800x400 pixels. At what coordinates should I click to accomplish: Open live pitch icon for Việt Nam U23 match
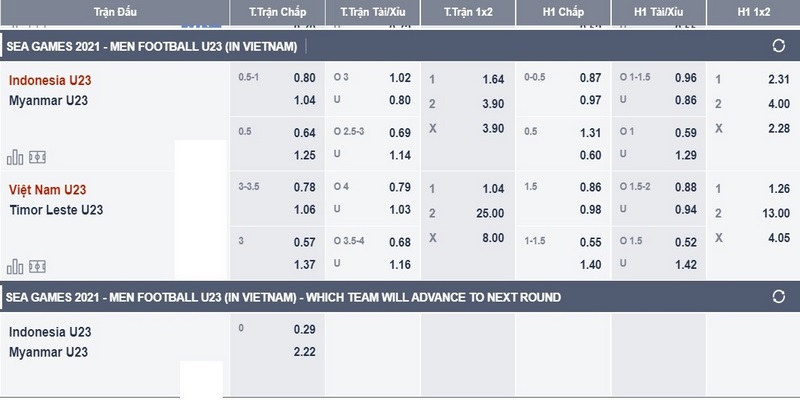[37, 266]
